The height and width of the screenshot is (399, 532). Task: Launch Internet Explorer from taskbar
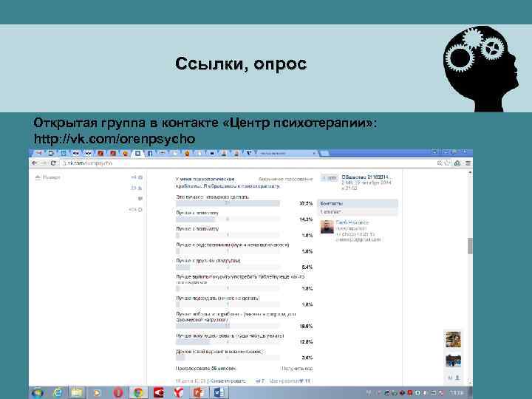pos(58,392)
